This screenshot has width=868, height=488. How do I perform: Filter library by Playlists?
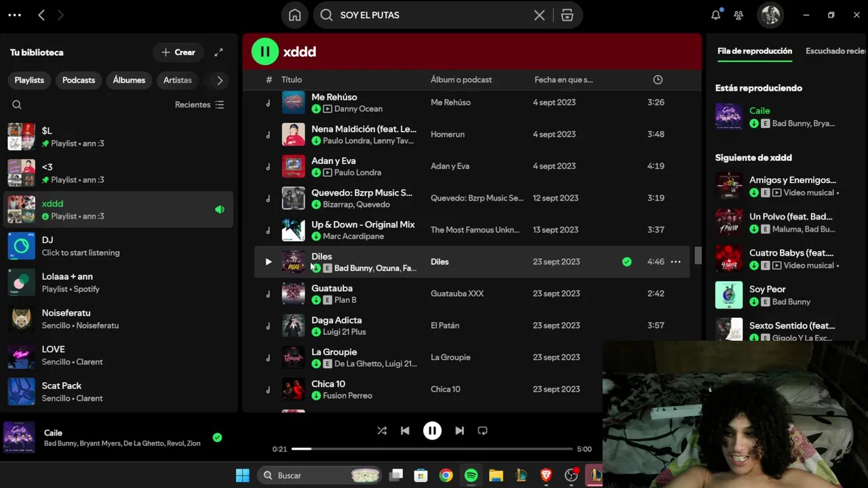(29, 80)
